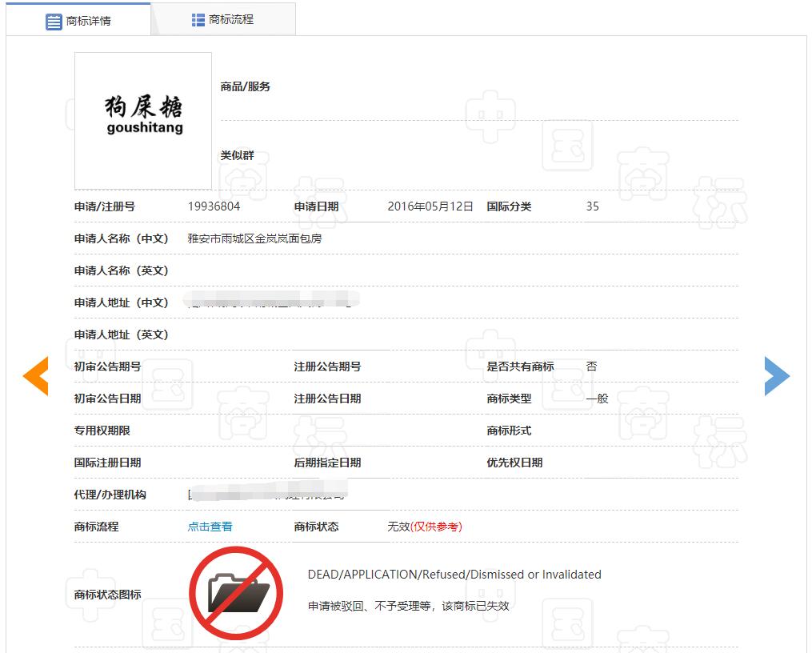Click the 申请被驳回 explanation text
Viewport: 812px width, 653px height.
[408, 606]
